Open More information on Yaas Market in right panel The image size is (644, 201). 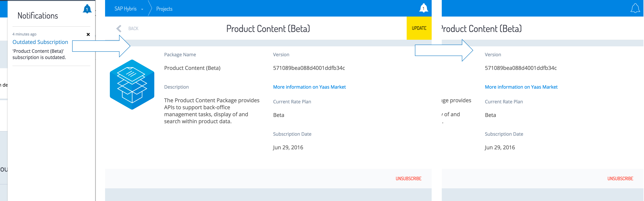521,87
